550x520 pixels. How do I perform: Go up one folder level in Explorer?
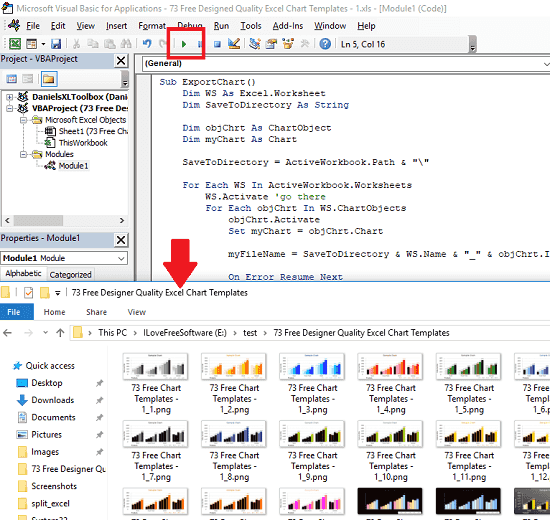pos(60,333)
